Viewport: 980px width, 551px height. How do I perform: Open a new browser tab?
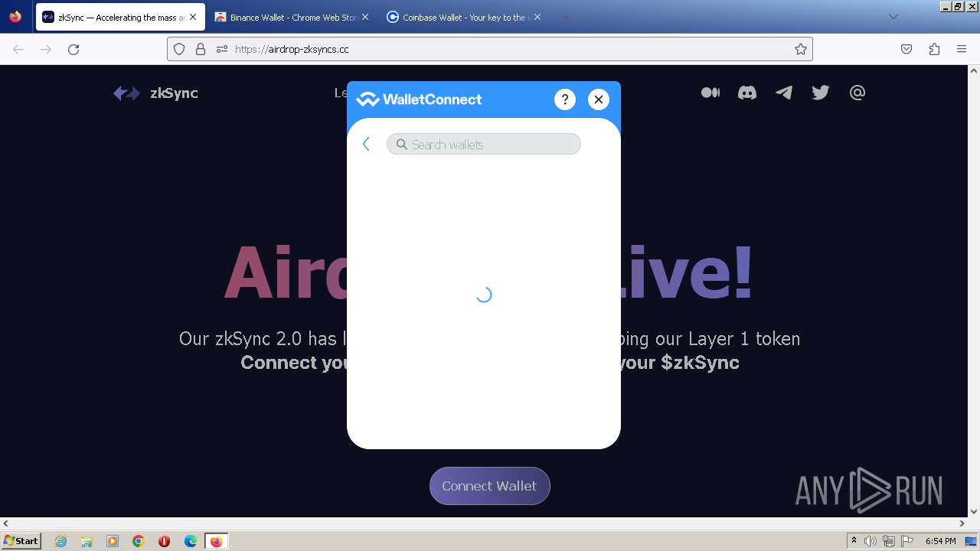567,17
